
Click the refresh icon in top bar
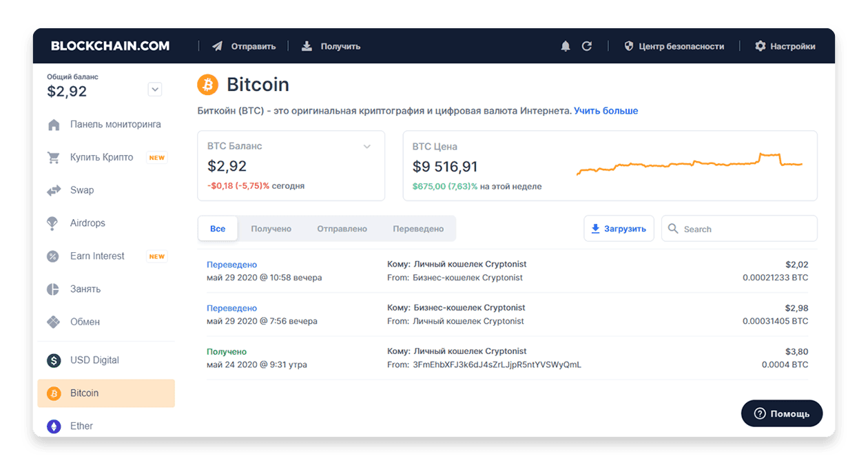point(587,46)
